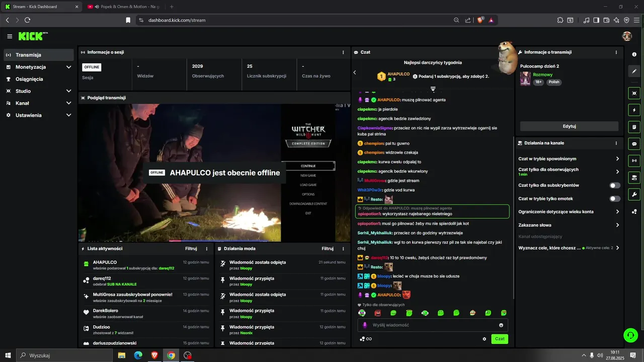Screen dimensions: 644x362
Task: Open the Rozmowy category link
Action: 542,74
